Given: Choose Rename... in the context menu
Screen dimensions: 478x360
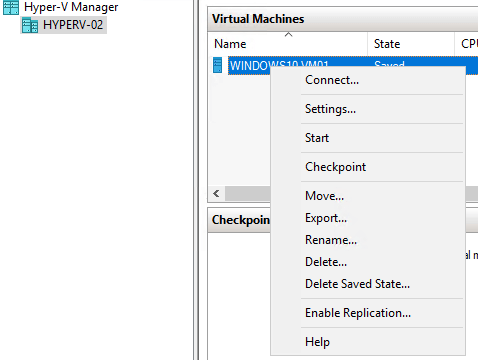Looking at the screenshot, I should 368,240.
